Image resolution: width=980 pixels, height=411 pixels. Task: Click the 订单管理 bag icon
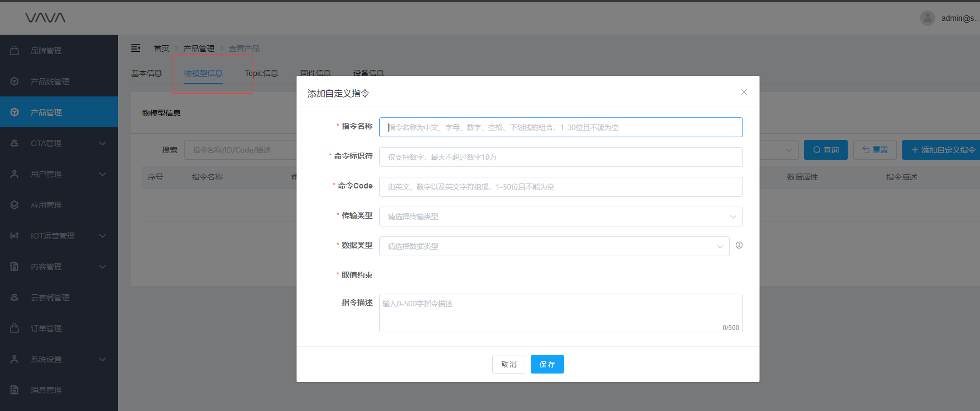(15, 328)
